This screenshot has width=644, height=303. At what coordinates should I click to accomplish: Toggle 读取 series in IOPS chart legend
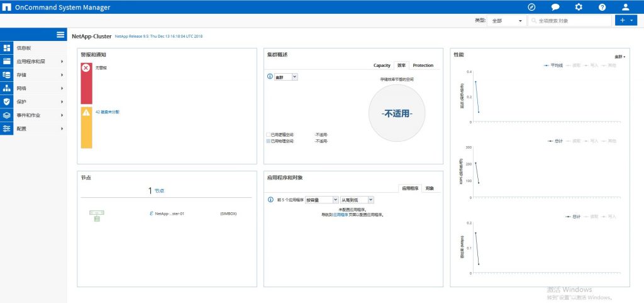574,141
